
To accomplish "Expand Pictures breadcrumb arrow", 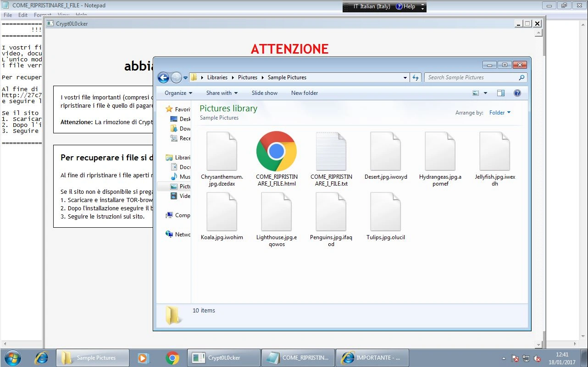I will pyautogui.click(x=262, y=77).
